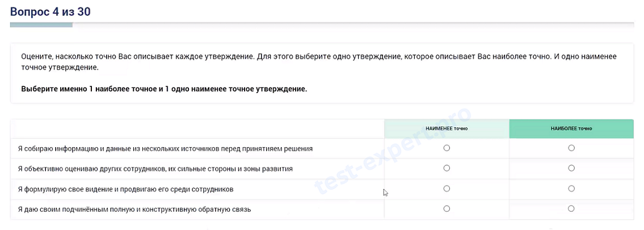Mark 'Я объективно оцениваю' as НАИБОЛЕЕ точно
The height and width of the screenshot is (230, 644).
pos(571,168)
